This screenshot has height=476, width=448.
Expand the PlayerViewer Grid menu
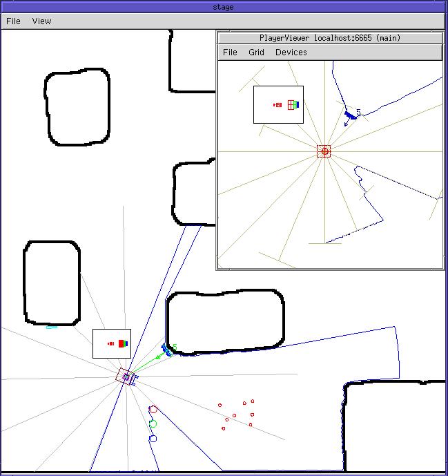point(256,53)
